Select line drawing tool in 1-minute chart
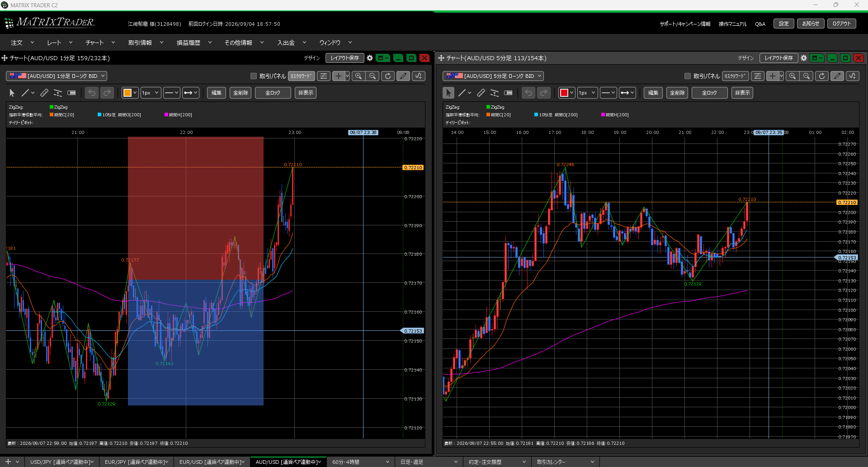This screenshot has width=868, height=467. pos(25,93)
